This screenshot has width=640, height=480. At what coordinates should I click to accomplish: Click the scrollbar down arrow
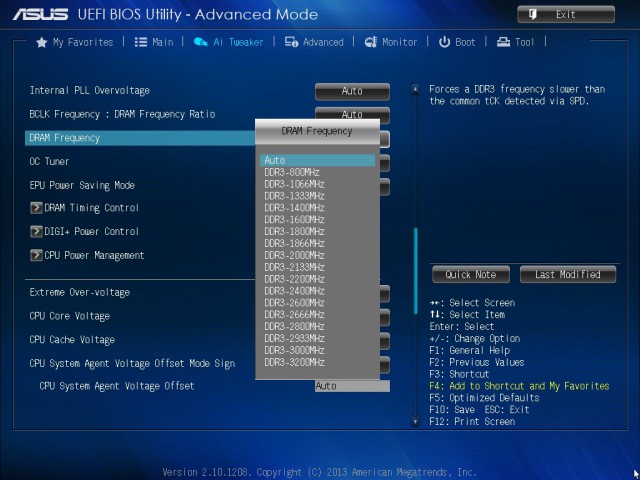click(x=415, y=421)
